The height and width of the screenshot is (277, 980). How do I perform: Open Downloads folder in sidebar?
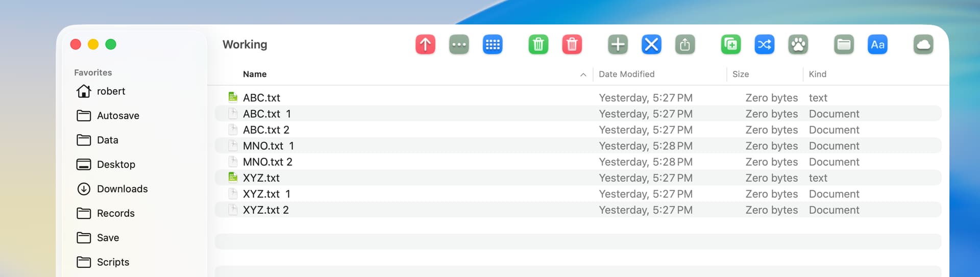coord(122,189)
